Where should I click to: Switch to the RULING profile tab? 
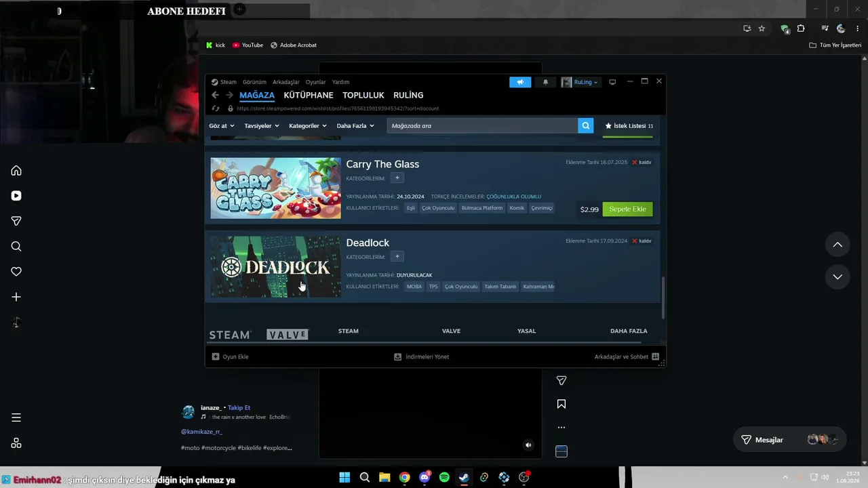[408, 96]
